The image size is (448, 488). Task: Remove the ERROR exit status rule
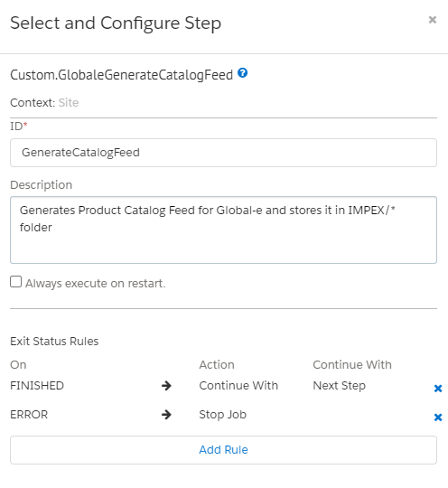438,417
